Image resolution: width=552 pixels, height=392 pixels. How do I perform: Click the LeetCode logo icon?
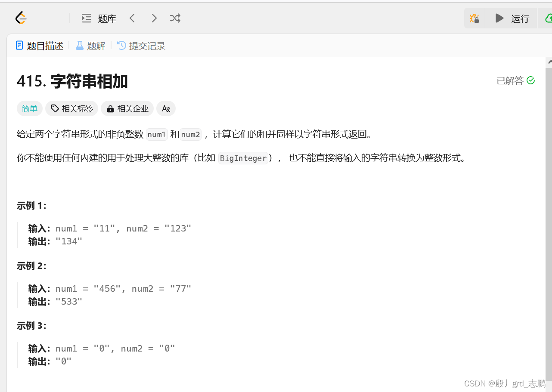[21, 18]
